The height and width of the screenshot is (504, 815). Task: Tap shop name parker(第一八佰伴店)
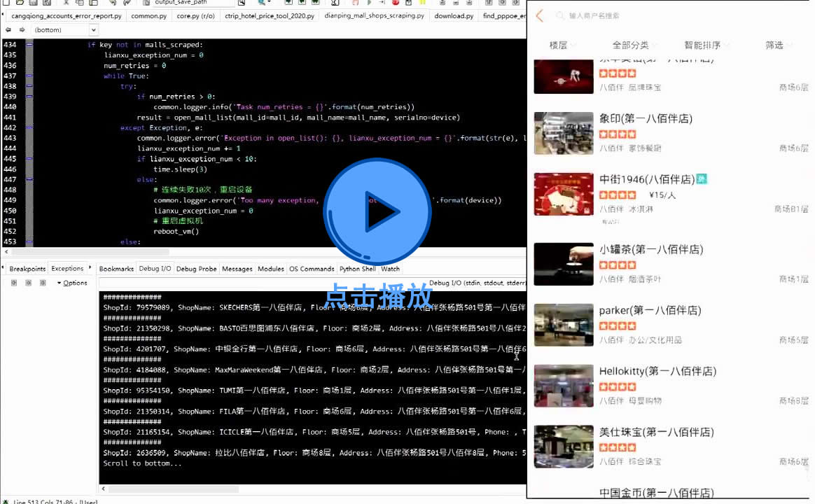650,310
